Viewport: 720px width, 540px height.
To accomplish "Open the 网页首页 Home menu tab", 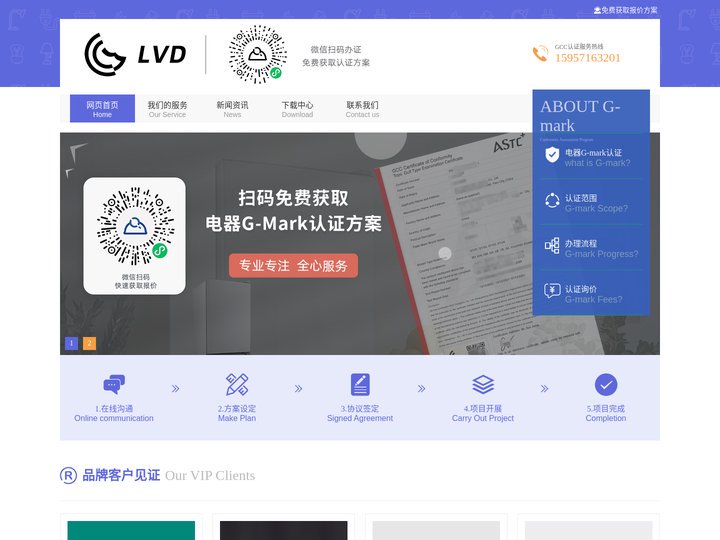I will (102, 109).
